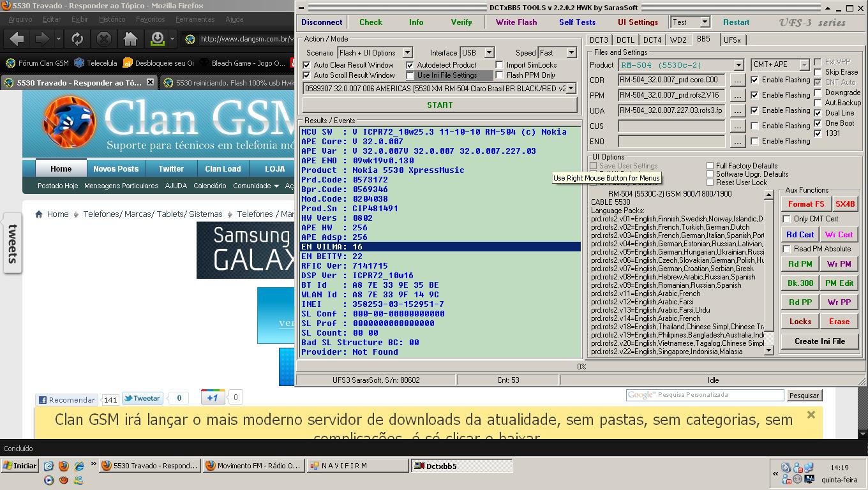
Task: Open the Firefox downloads icon
Action: click(158, 39)
